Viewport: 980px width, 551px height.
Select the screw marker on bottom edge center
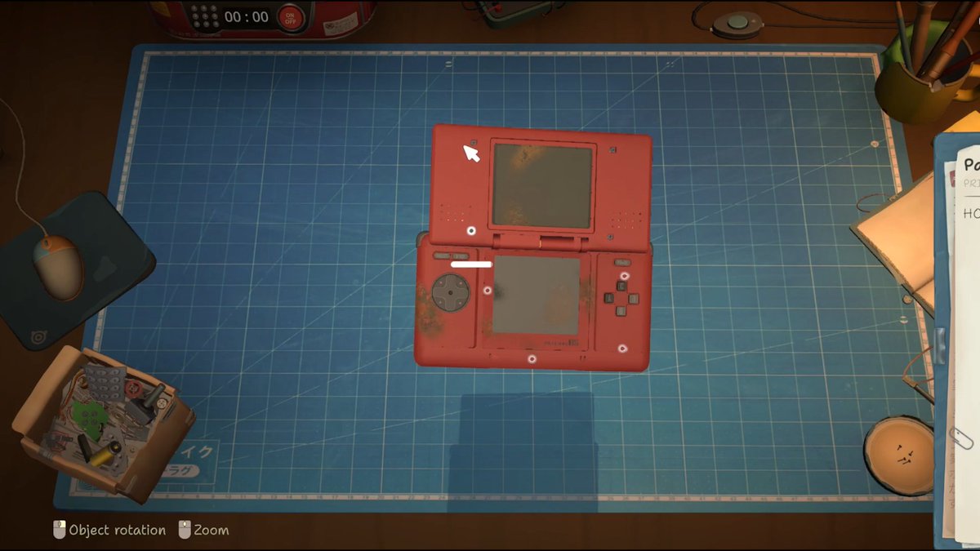point(532,358)
